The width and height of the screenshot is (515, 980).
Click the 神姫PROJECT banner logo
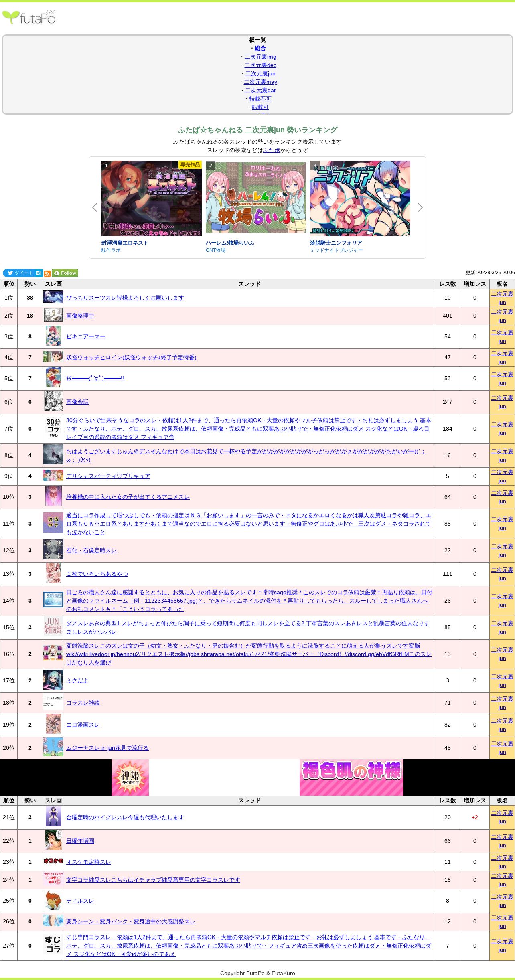[x=130, y=777]
